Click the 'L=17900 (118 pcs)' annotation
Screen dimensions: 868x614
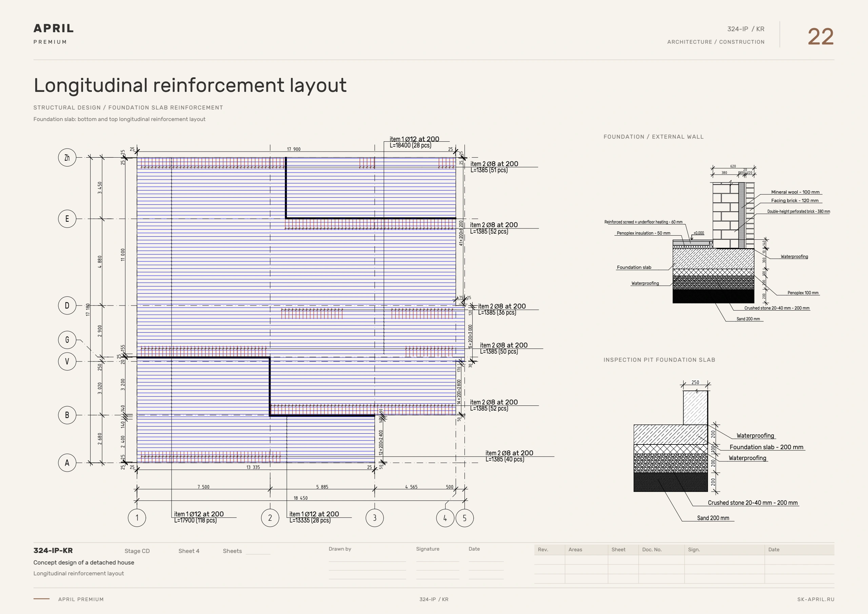195,521
